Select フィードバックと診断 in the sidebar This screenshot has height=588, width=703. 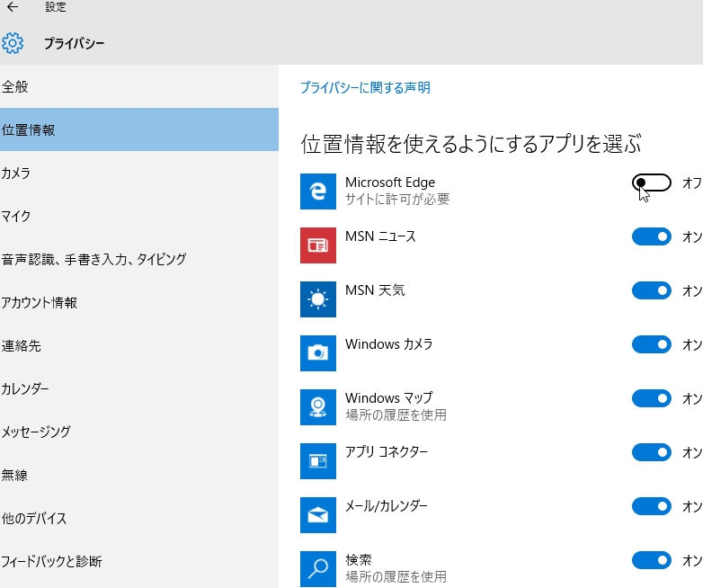[139, 561]
